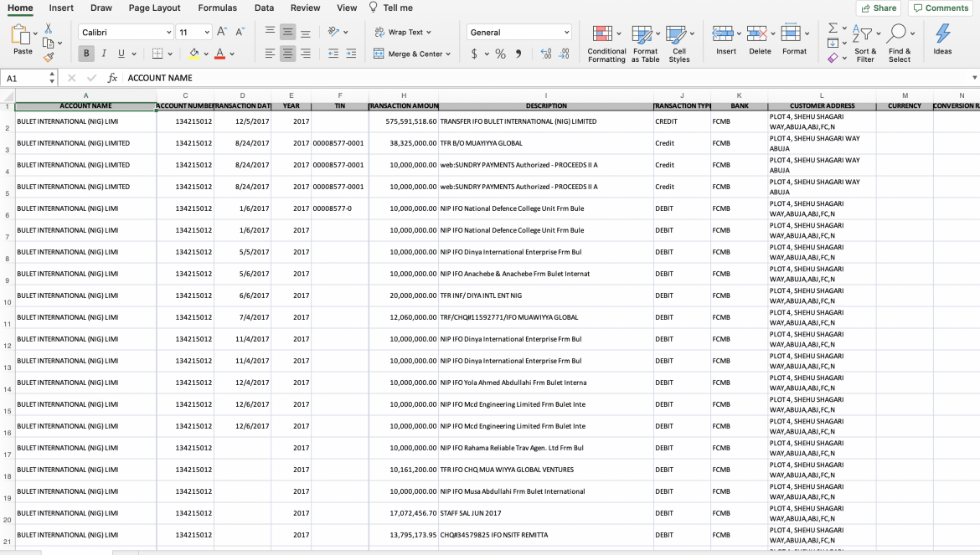The height and width of the screenshot is (555, 980).
Task: Align text right
Action: point(306,54)
